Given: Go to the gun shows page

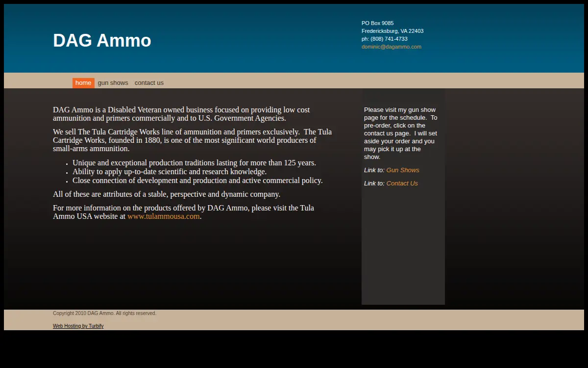Looking at the screenshot, I should 113,83.
